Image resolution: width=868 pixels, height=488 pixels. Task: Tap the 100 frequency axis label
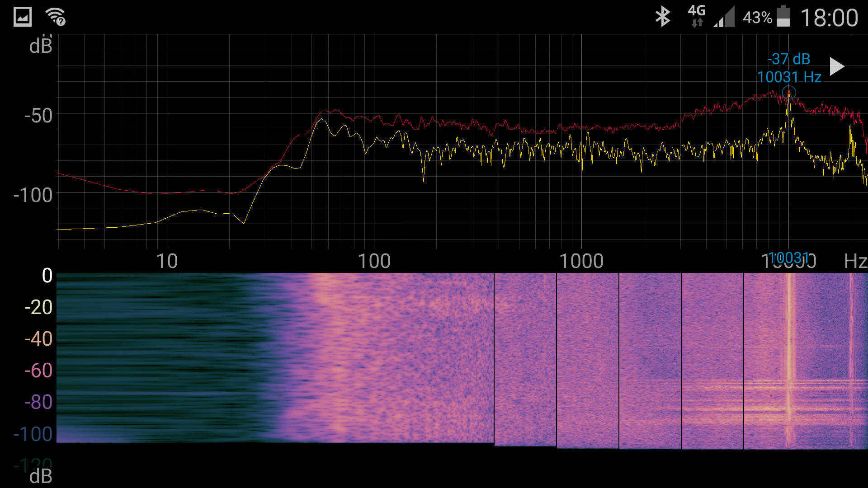coord(374,261)
